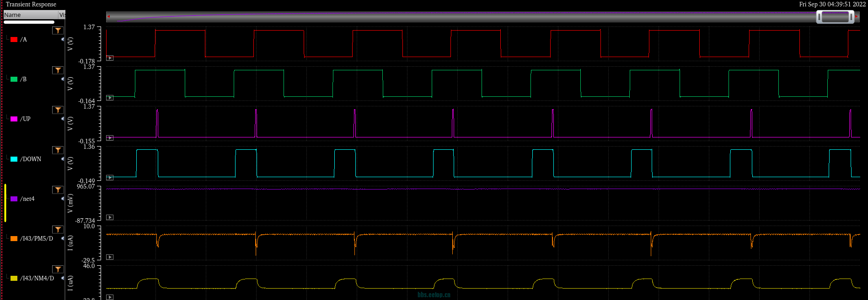Screen dimensions: 868x300
Task: Click the filter icon above signal /DOWN
Action: click(x=58, y=150)
